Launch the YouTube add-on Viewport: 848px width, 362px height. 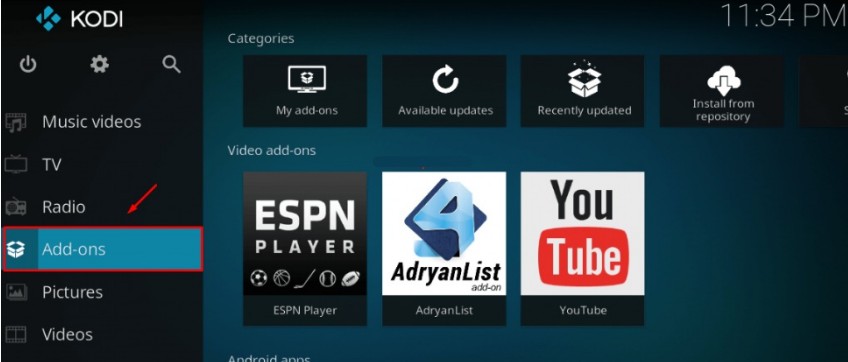pos(582,249)
